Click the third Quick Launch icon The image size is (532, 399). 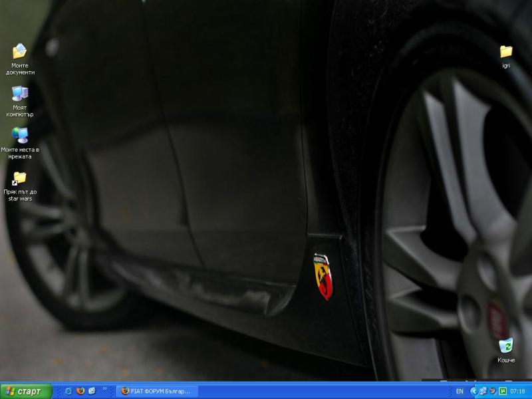tap(92, 391)
